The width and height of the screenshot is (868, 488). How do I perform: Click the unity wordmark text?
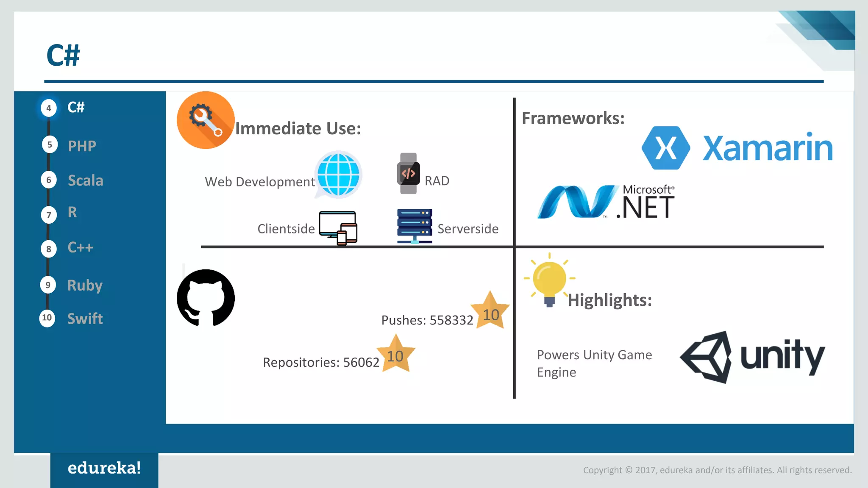tap(782, 357)
